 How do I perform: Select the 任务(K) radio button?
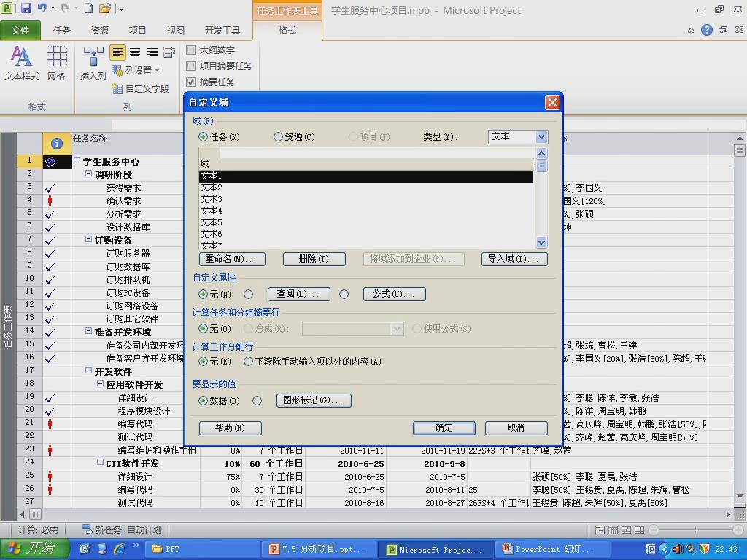pyautogui.click(x=203, y=137)
